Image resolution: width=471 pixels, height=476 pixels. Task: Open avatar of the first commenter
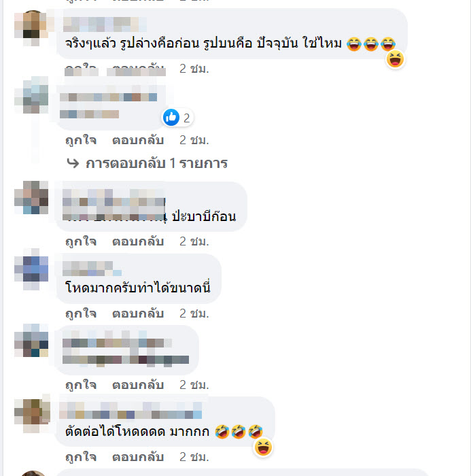click(x=33, y=28)
